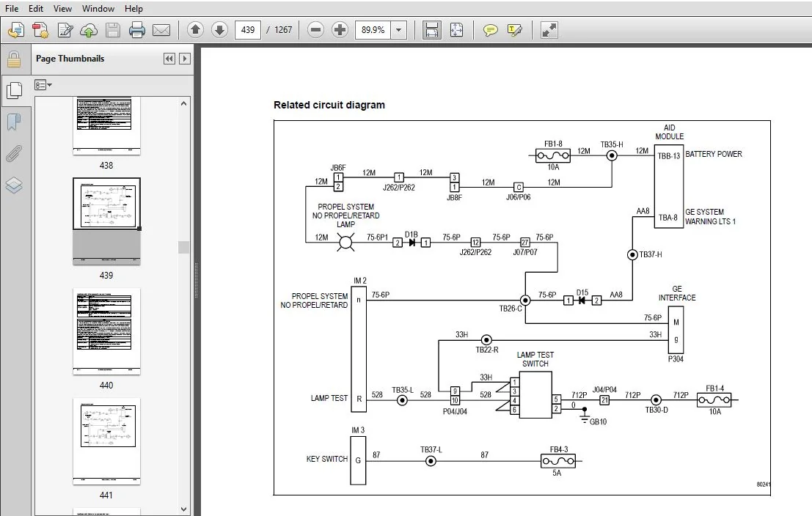Screen dimensions: 812x516
Task: Click the "LAMP TEST SWITCH" label
Action: (x=535, y=359)
